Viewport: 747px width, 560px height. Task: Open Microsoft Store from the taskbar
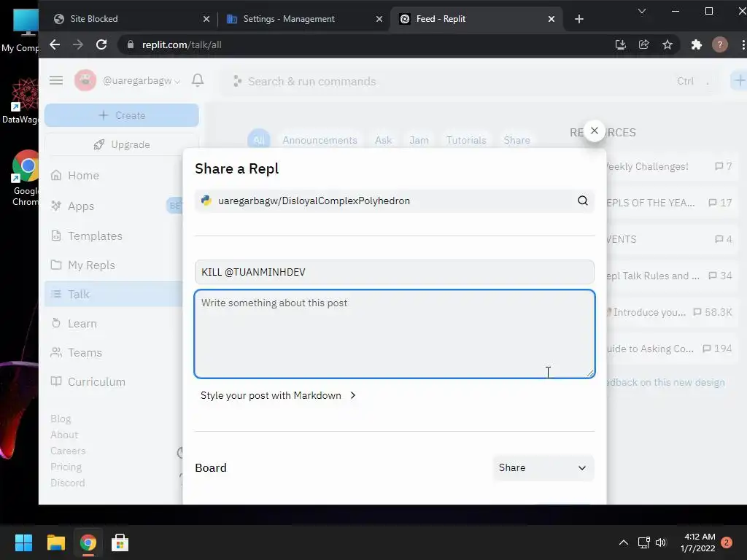120,542
